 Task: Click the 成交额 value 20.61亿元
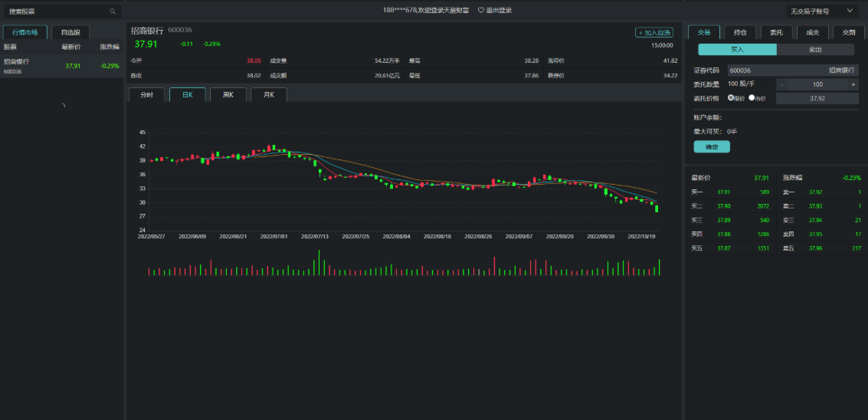tap(387, 75)
